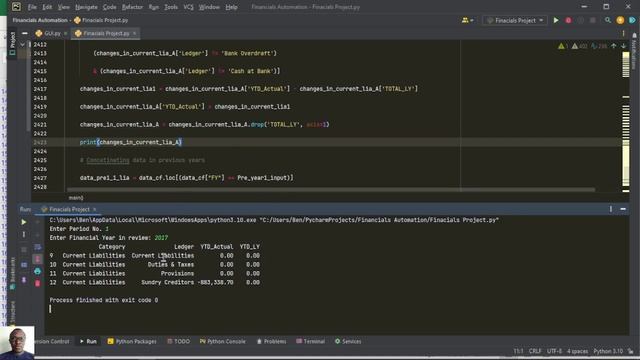Open Terminal tool window
640x360 pixels.
pyautogui.click(x=310, y=341)
